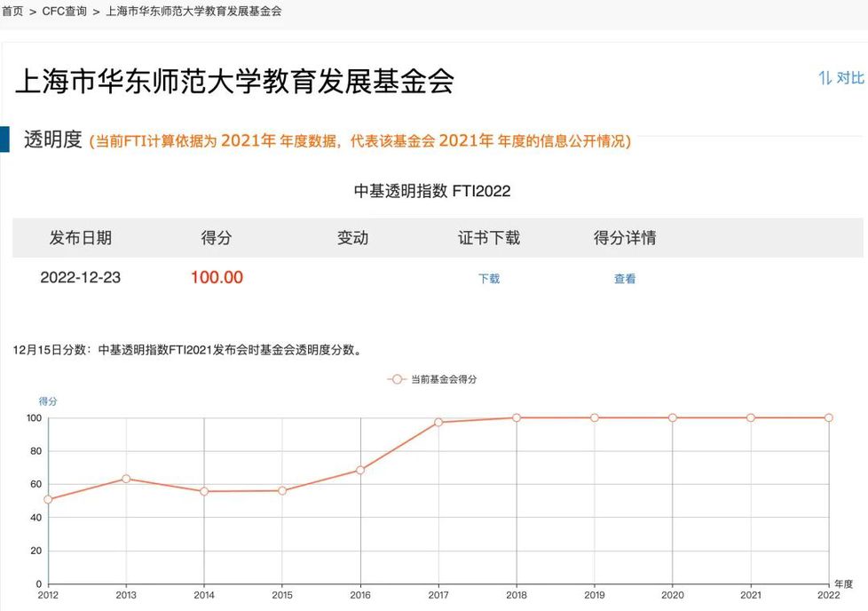Select the 2021 data point on chart
868x611 pixels.
click(751, 417)
